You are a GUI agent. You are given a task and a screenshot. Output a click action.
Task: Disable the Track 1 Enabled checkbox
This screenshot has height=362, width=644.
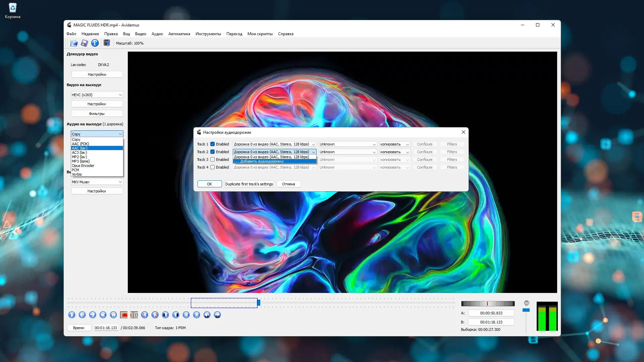pos(212,144)
